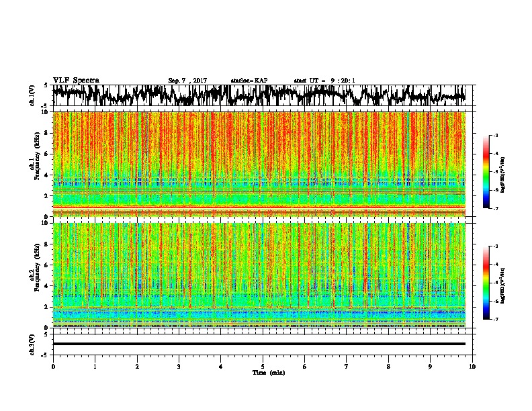The height and width of the screenshot is (411, 532).
Task: Click the "station=KAP" header label
Action: tap(249, 81)
